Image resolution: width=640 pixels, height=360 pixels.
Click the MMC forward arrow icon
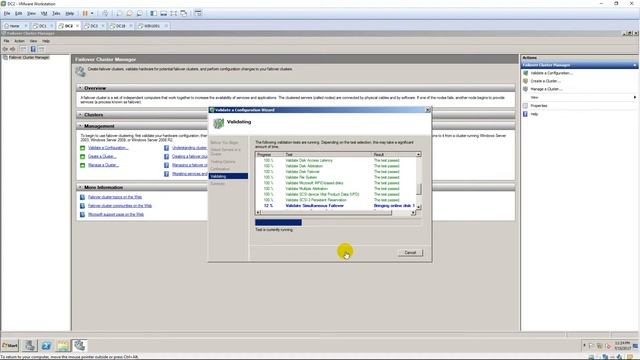pos(13,49)
